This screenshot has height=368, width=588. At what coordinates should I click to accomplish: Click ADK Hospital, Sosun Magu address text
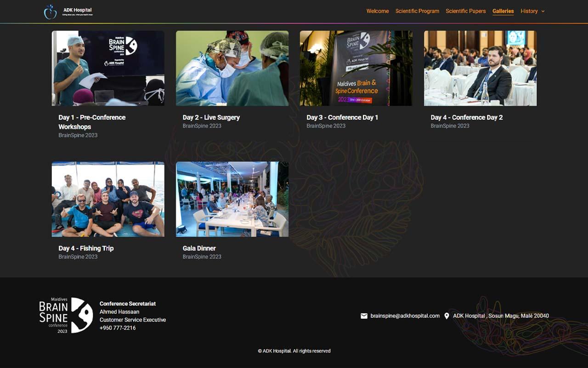[501, 316]
